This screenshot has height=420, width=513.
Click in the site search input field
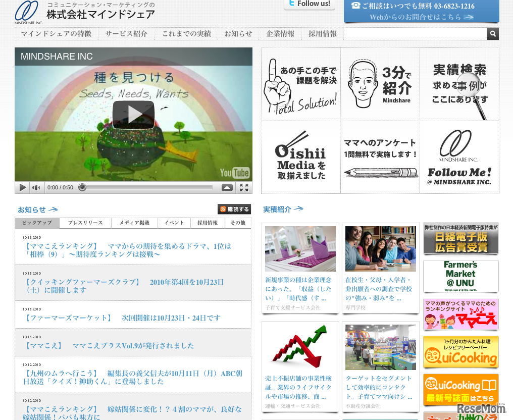coord(415,34)
